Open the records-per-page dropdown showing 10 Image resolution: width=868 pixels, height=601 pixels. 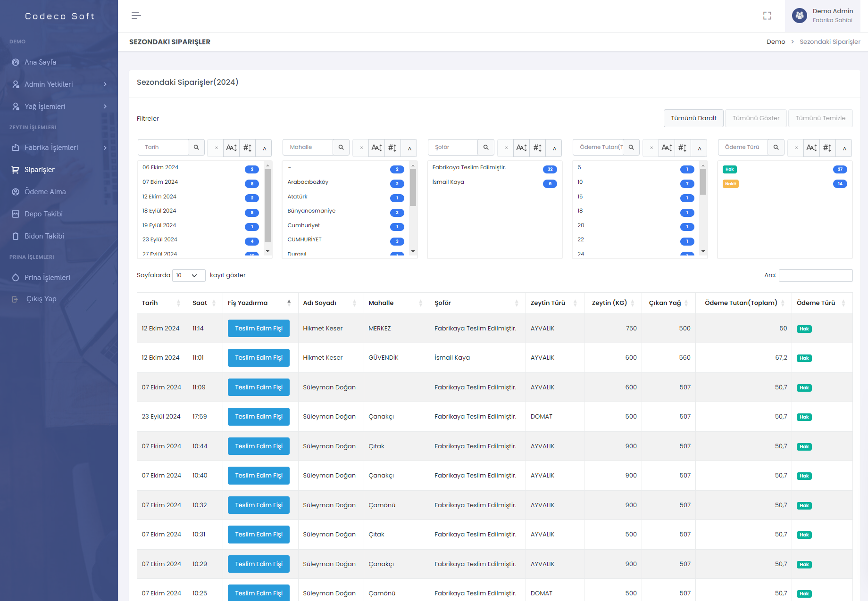[x=188, y=275]
